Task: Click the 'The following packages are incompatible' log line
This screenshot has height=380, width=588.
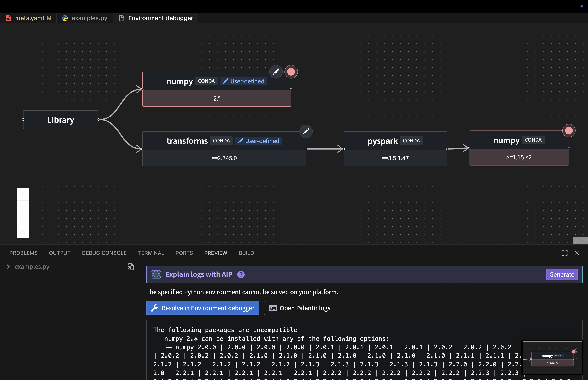Action: pyautogui.click(x=225, y=330)
